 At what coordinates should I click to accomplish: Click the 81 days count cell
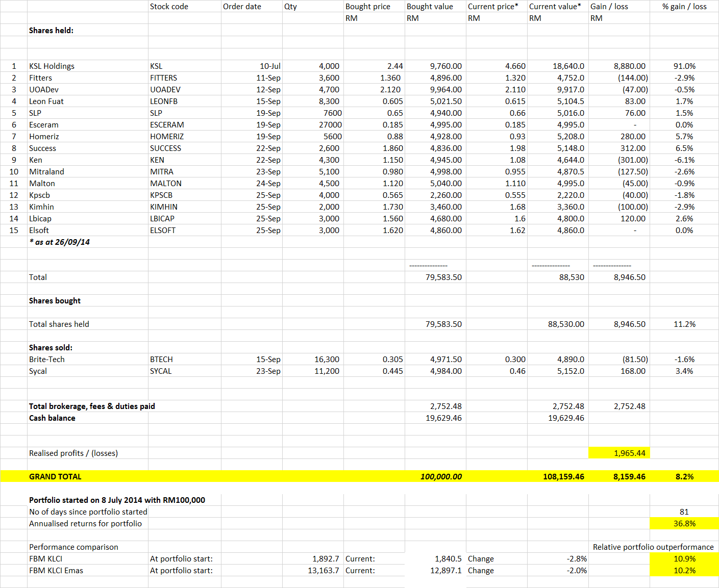684,512
